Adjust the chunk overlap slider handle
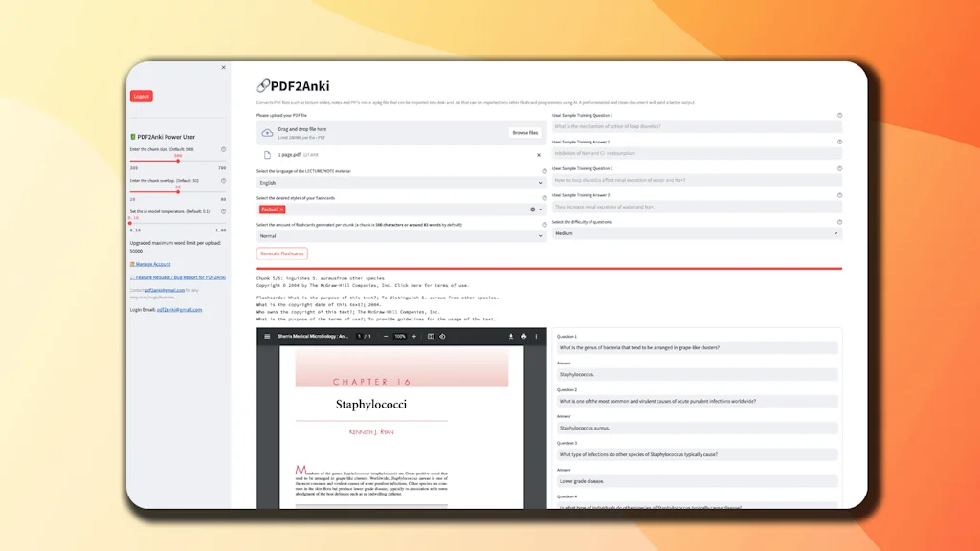The height and width of the screenshot is (551, 980). coord(178,191)
